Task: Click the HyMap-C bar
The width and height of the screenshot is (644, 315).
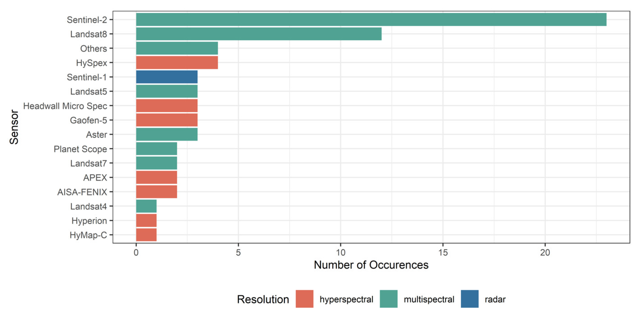Action: point(146,235)
